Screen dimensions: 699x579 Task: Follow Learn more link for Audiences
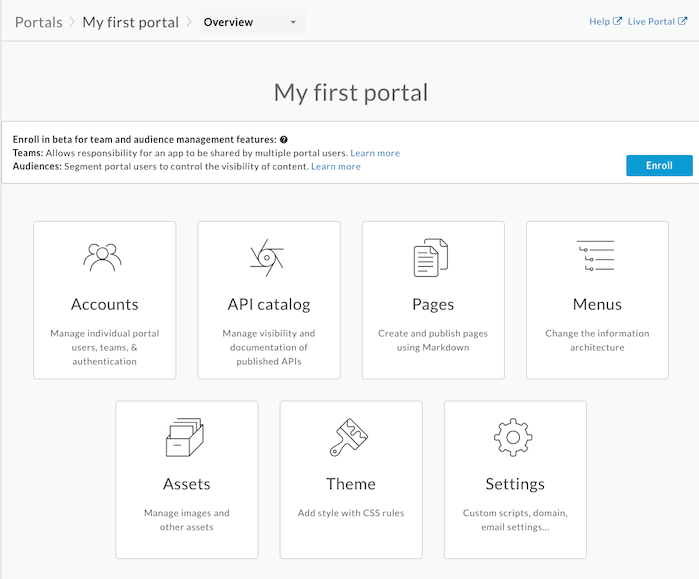point(336,167)
